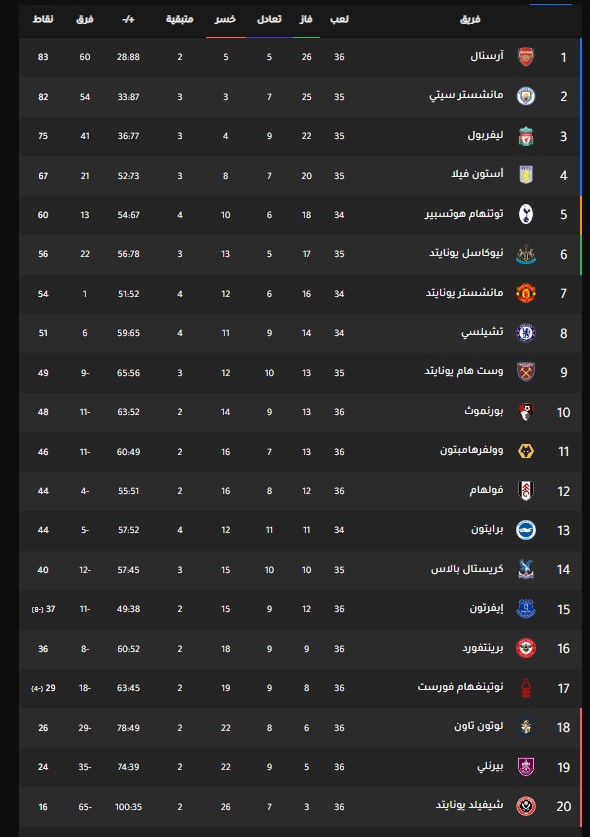Open the Manchester City badge icon
This screenshot has height=837, width=590.
(x=526, y=97)
